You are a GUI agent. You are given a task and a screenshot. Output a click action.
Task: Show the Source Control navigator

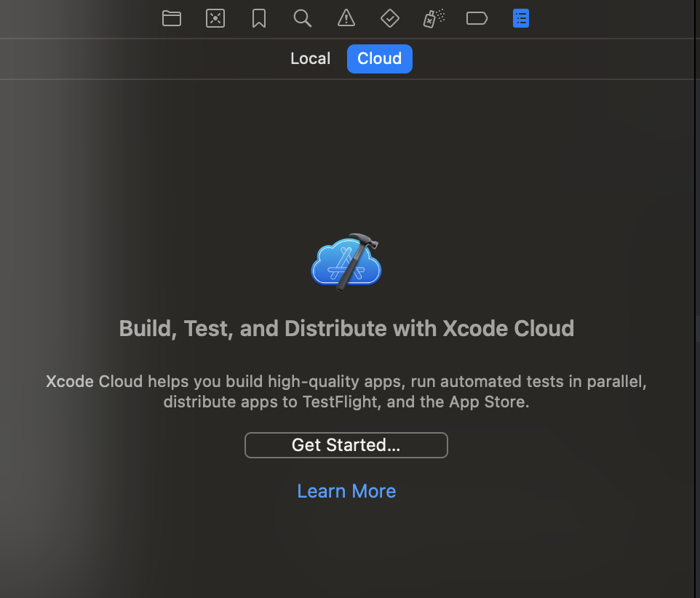pos(215,19)
